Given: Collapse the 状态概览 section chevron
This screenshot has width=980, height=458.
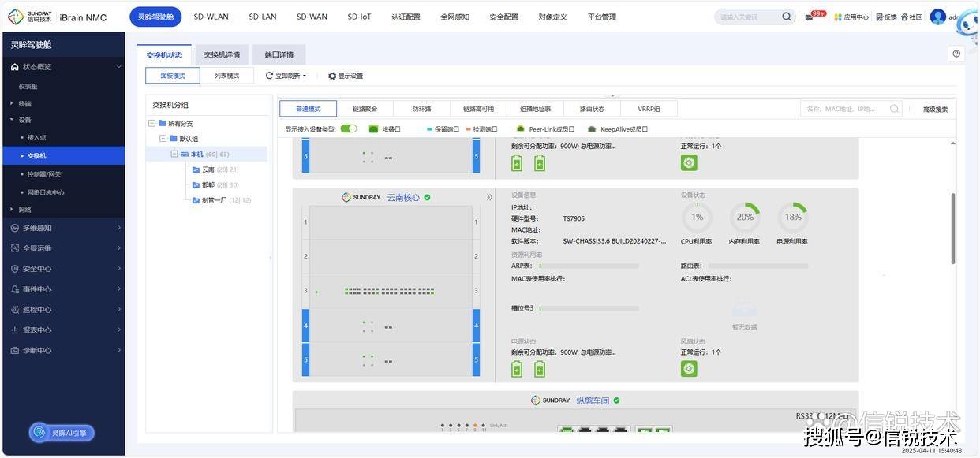Looking at the screenshot, I should tap(119, 67).
